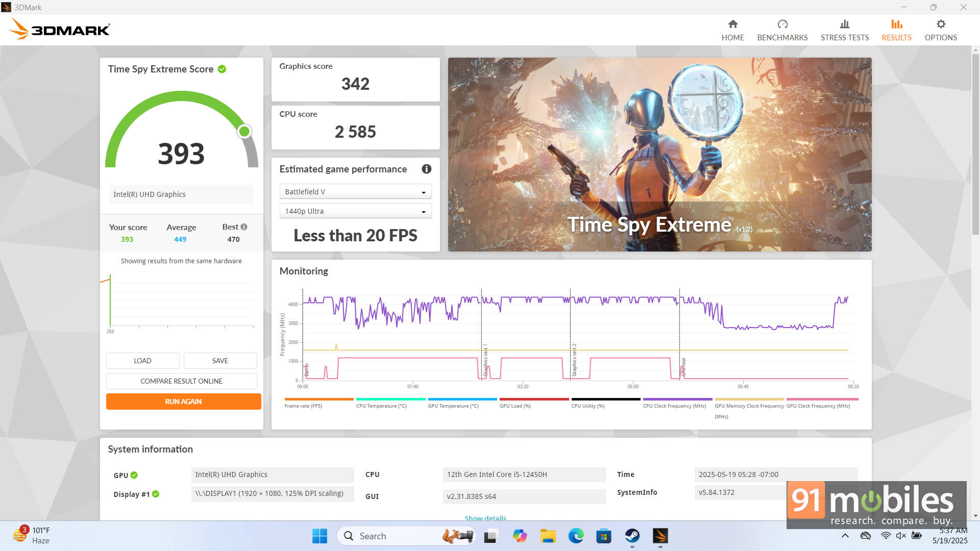Switch to BENCHMARKS tab
This screenshot has width=980, height=551.
[x=782, y=30]
